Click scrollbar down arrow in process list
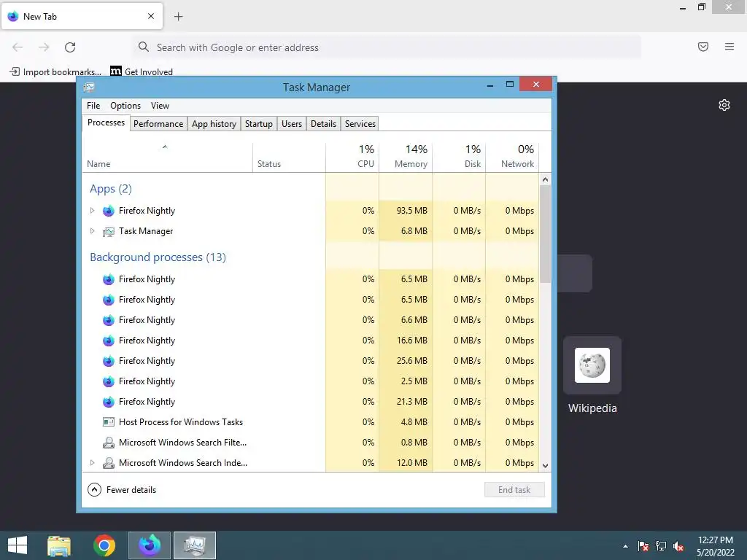747x560 pixels. click(x=546, y=466)
